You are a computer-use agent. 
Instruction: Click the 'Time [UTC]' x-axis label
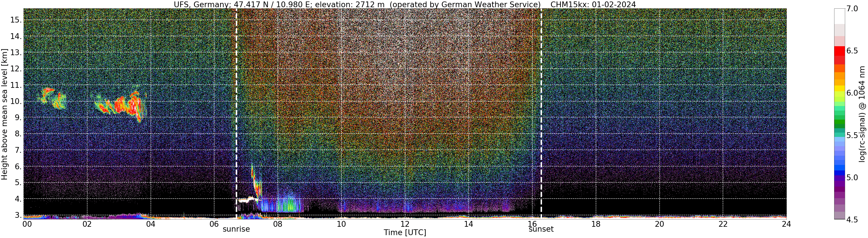[x=405, y=233]
